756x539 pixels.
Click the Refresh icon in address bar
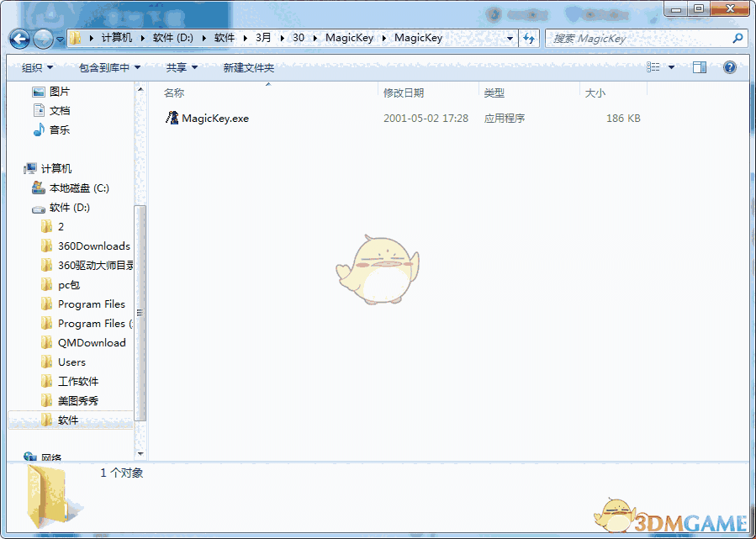[529, 39]
